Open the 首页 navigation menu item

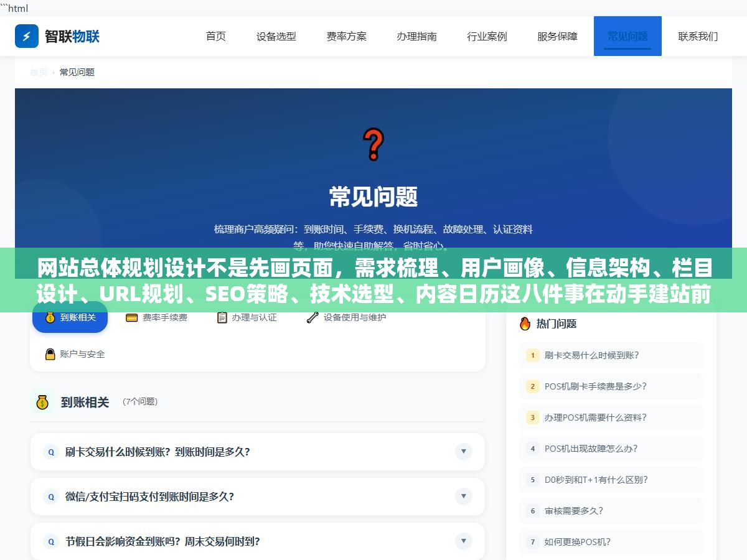tap(216, 36)
